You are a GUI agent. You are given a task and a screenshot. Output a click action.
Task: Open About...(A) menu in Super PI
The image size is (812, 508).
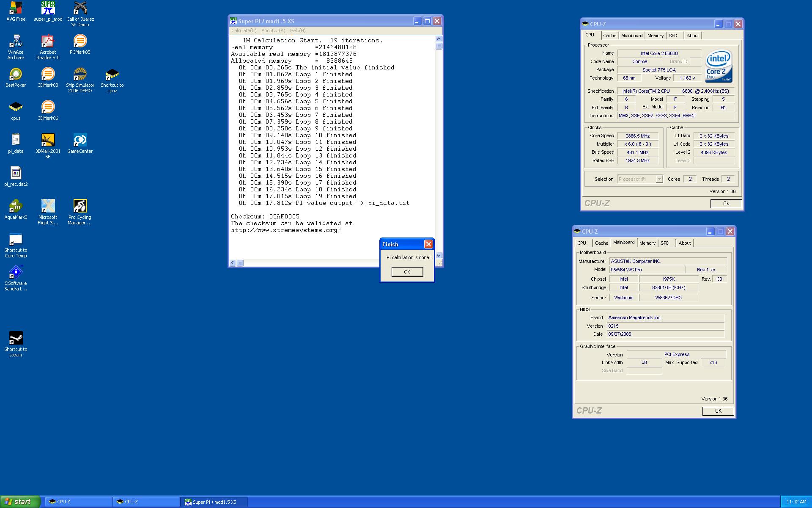click(x=273, y=30)
